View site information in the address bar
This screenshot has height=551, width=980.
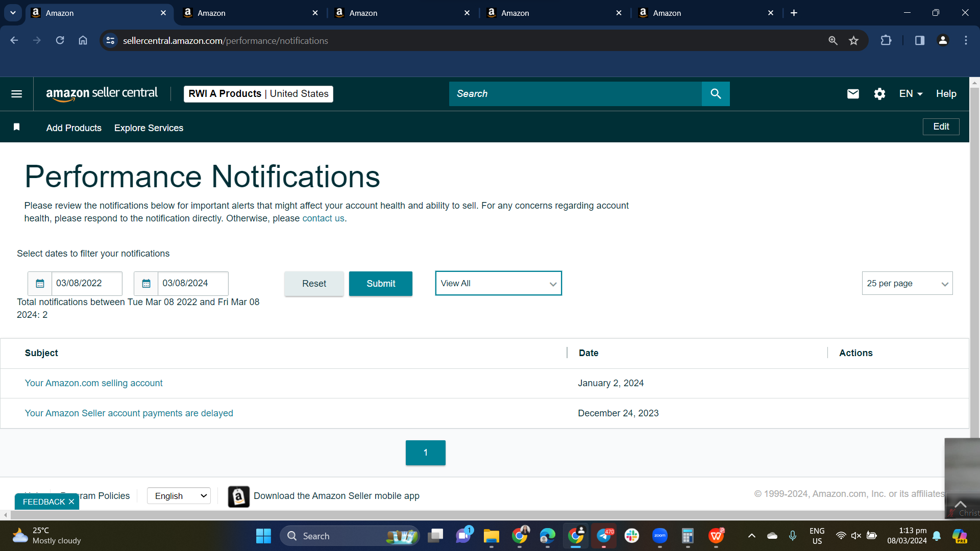(110, 40)
